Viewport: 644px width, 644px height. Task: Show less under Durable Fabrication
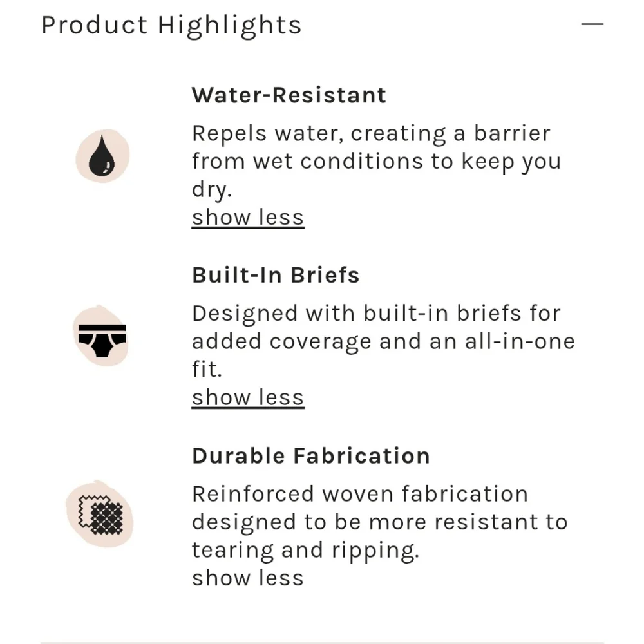(247, 578)
